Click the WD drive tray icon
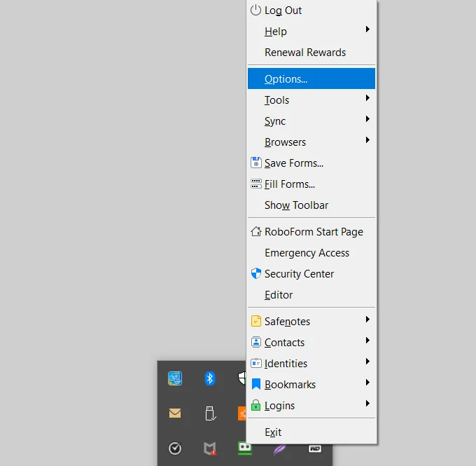Screen dimensions: 476x466 point(315,448)
